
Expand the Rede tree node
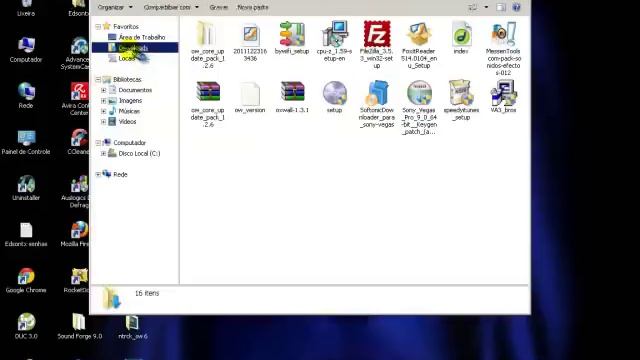98,175
